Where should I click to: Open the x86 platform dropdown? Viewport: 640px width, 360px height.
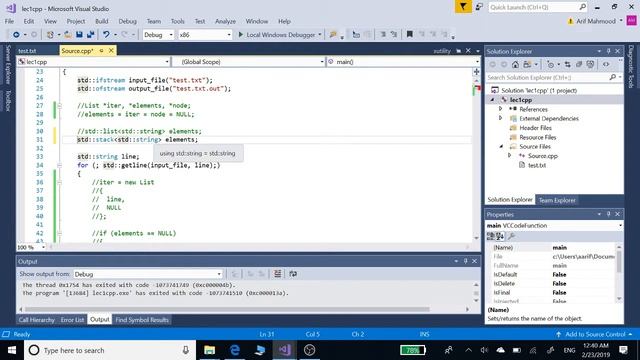click(x=204, y=35)
